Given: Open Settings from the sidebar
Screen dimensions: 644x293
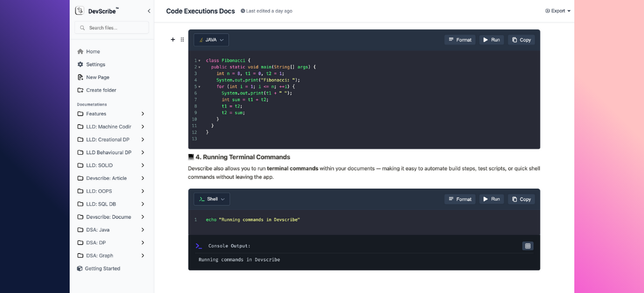Looking at the screenshot, I should click(x=95, y=64).
